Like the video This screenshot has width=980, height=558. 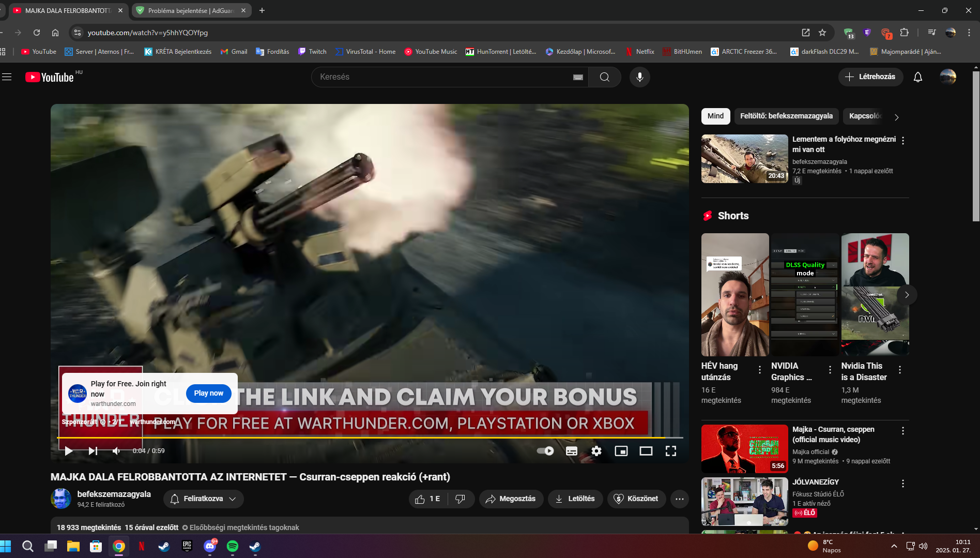click(427, 499)
